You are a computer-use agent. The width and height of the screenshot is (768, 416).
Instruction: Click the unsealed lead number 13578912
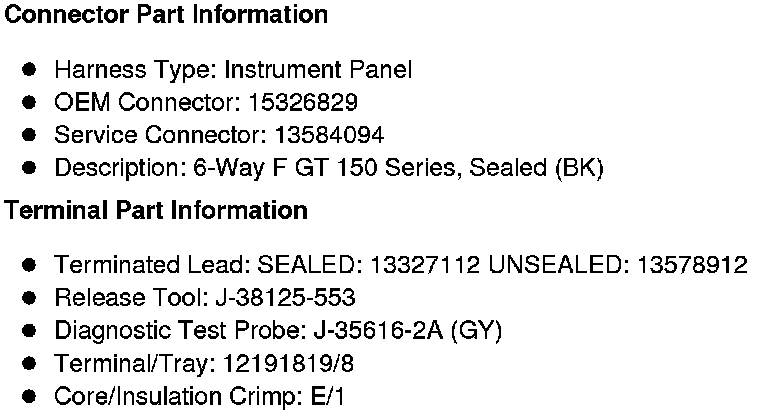coord(690,265)
